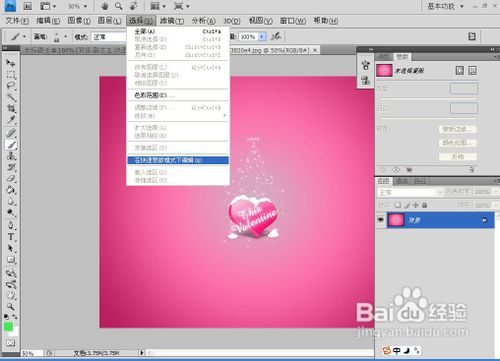Image resolution: width=500 pixels, height=361 pixels.
Task: Select the Eraser tool
Action: coord(11,178)
